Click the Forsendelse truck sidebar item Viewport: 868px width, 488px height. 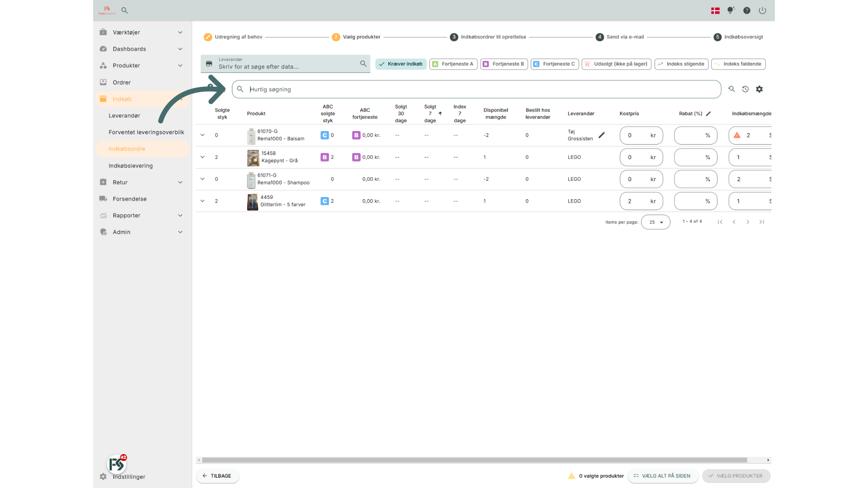[x=142, y=199]
